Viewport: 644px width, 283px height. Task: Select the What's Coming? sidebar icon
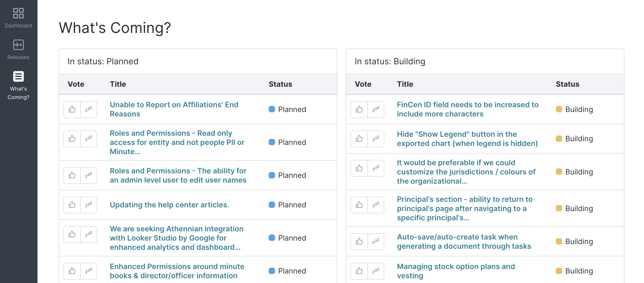18,76
